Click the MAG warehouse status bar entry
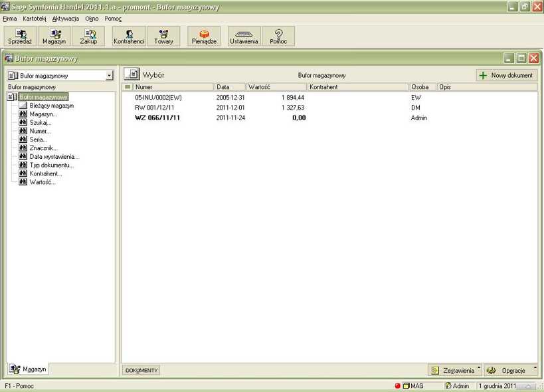Screen dimensions: 544x392 point(414,386)
